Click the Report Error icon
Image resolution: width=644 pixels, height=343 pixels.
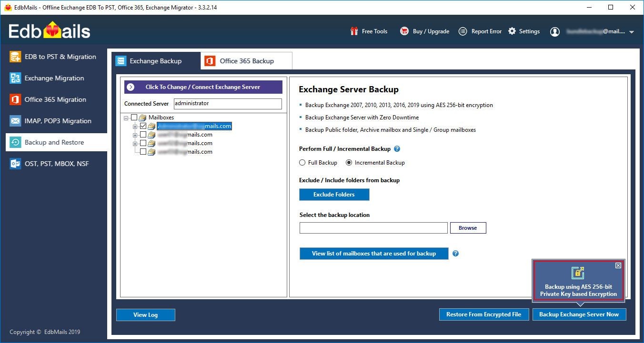463,31
